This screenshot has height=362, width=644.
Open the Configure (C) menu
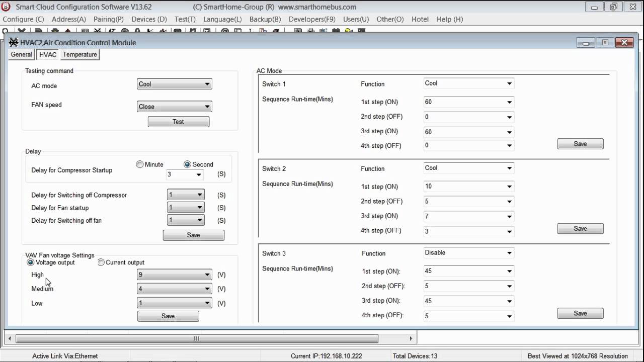tap(24, 19)
